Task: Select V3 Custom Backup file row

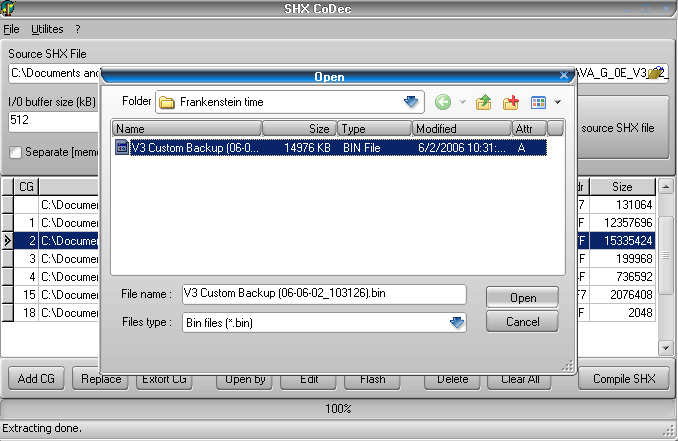Action: coord(330,148)
